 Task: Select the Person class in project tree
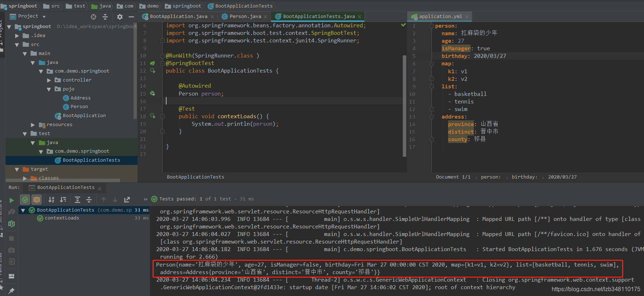75,107
